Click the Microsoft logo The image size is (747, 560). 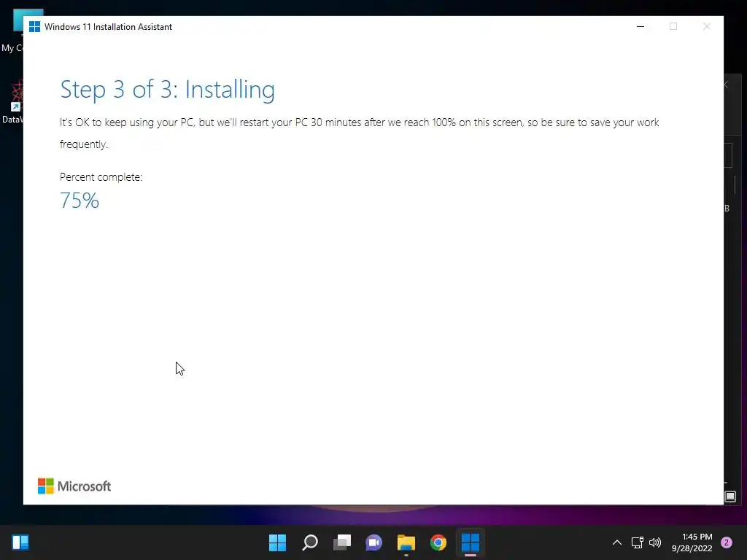[x=74, y=486]
